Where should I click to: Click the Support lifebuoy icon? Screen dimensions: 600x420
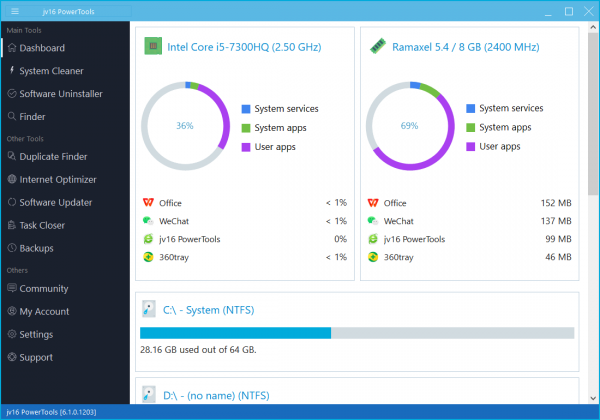[x=12, y=357]
